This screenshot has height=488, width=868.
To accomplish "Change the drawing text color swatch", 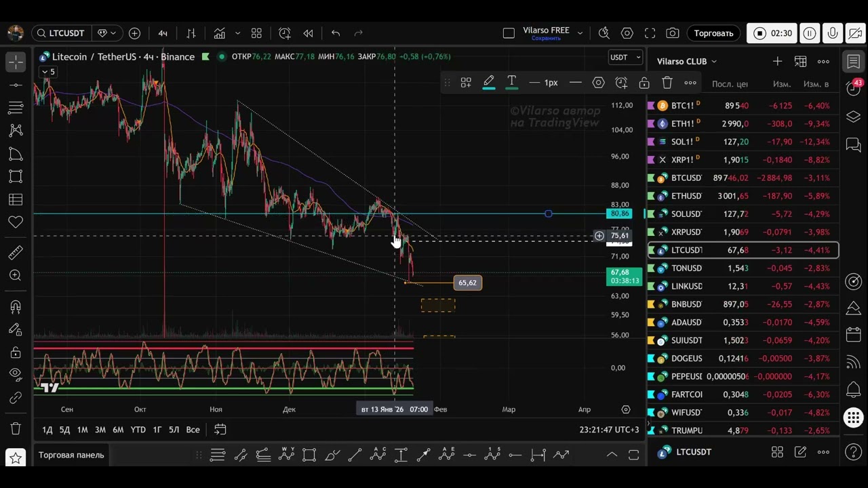I will (512, 83).
